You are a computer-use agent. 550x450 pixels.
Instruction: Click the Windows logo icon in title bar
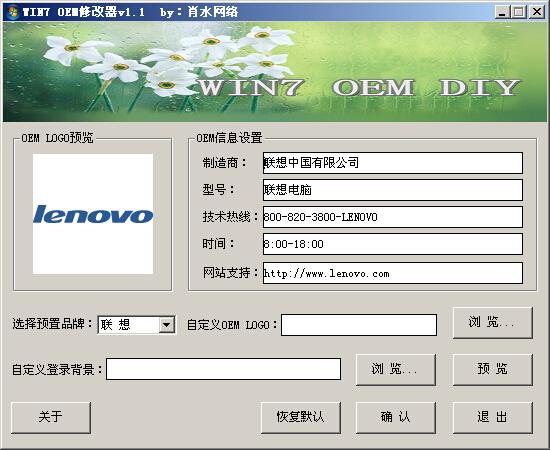pyautogui.click(x=13, y=12)
